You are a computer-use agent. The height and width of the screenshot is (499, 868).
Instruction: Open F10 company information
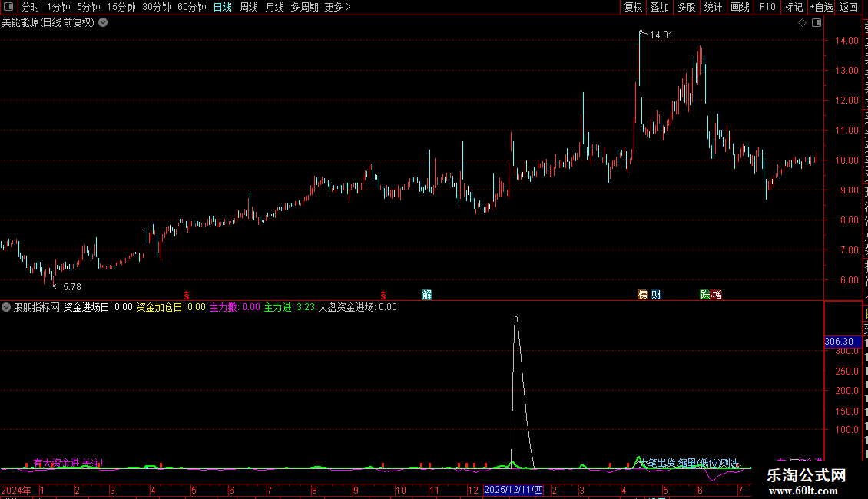[x=767, y=7]
